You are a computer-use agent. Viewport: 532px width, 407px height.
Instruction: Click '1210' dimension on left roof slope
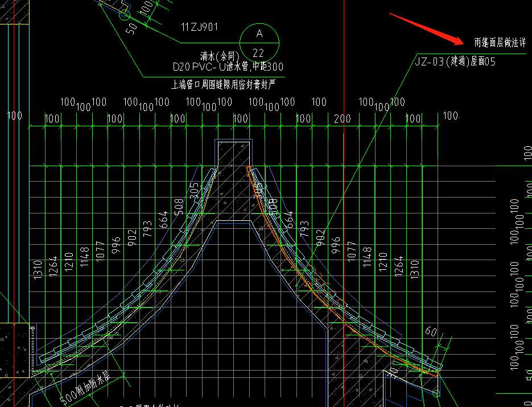click(69, 262)
